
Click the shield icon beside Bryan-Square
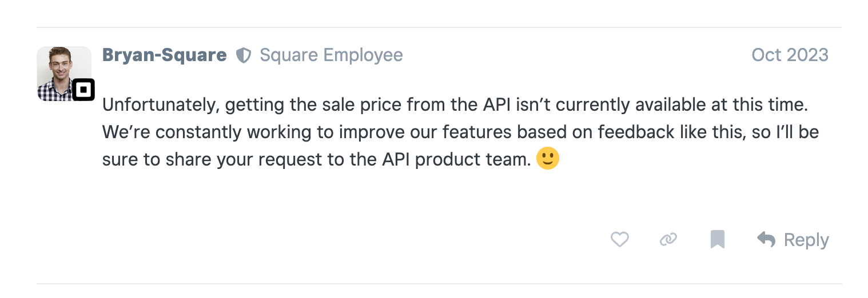click(x=244, y=55)
